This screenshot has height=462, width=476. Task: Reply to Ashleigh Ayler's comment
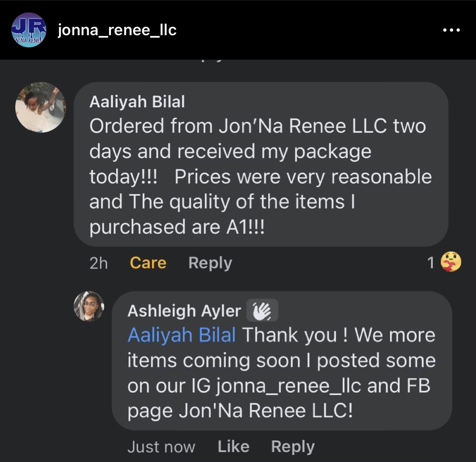293,447
